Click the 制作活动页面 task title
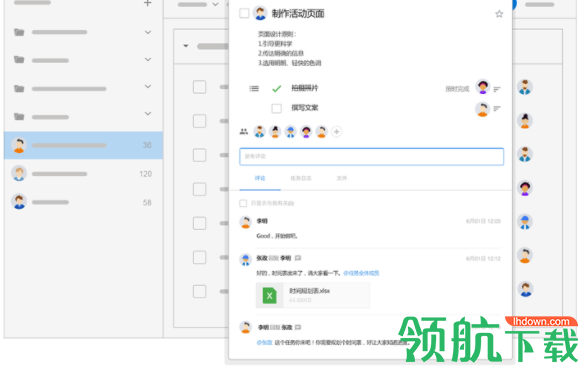The height and width of the screenshot is (369, 578). click(298, 14)
